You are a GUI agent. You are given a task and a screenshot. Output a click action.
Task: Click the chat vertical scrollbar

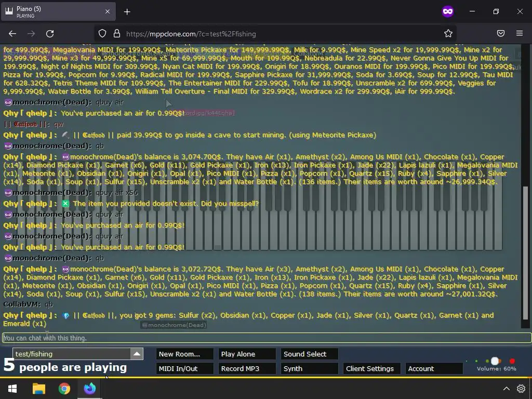point(525,253)
